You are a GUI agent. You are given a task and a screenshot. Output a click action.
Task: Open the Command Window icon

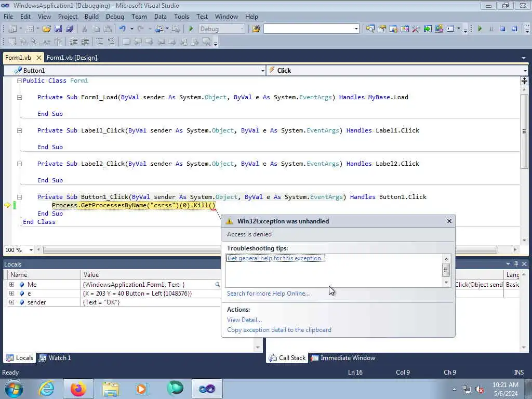tap(450, 29)
